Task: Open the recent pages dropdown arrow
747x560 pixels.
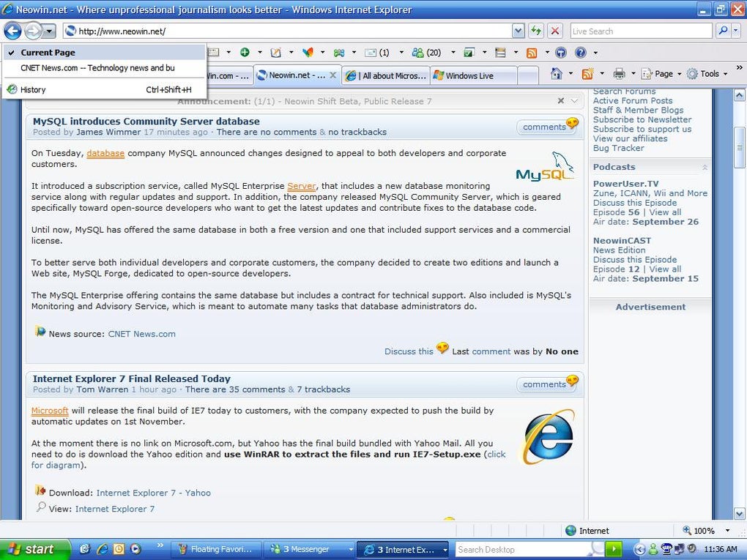Action: pyautogui.click(x=49, y=31)
